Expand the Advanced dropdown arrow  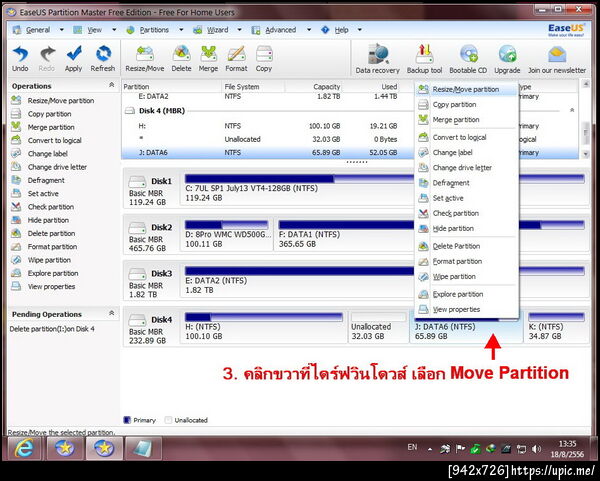point(308,30)
